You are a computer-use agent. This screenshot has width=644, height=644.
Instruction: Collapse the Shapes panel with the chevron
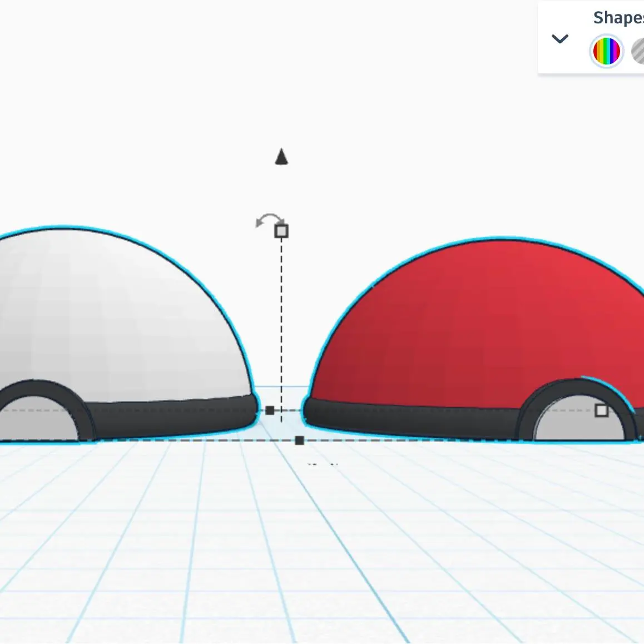[560, 38]
